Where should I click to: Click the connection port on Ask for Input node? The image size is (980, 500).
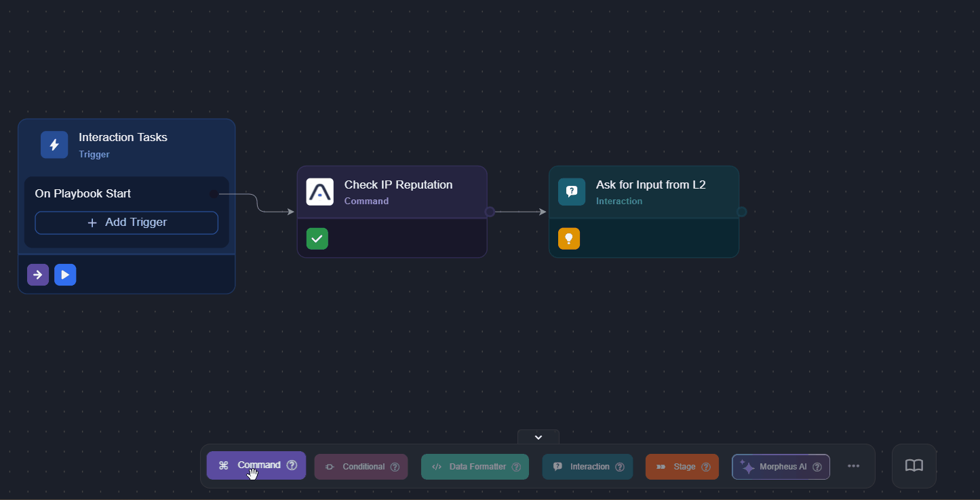(741, 212)
